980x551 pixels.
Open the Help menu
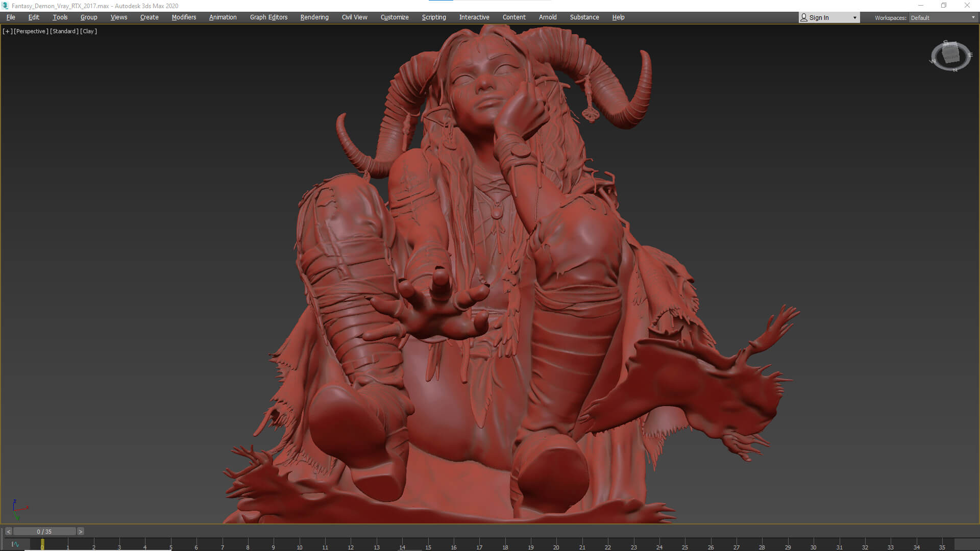coord(618,17)
